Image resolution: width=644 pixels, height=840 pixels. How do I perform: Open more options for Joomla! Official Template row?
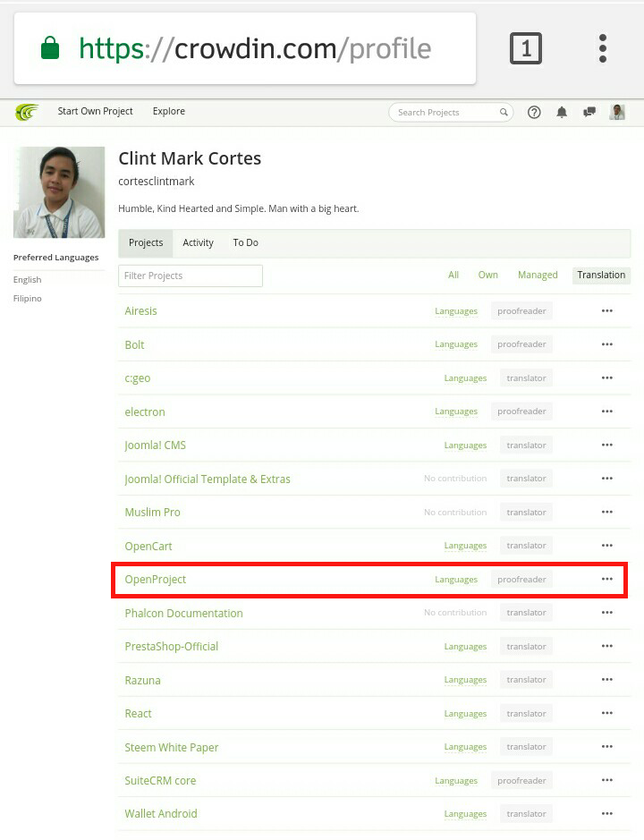pyautogui.click(x=606, y=479)
